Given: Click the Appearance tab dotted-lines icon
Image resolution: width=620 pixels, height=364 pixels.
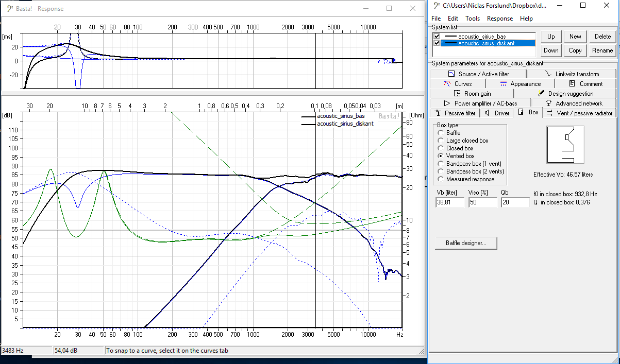Looking at the screenshot, I should pyautogui.click(x=504, y=83).
